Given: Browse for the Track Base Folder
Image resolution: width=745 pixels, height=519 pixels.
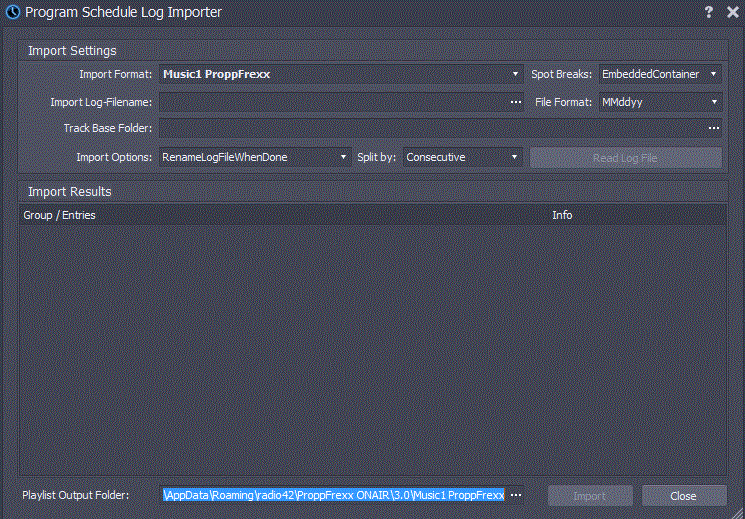Looking at the screenshot, I should click(714, 128).
